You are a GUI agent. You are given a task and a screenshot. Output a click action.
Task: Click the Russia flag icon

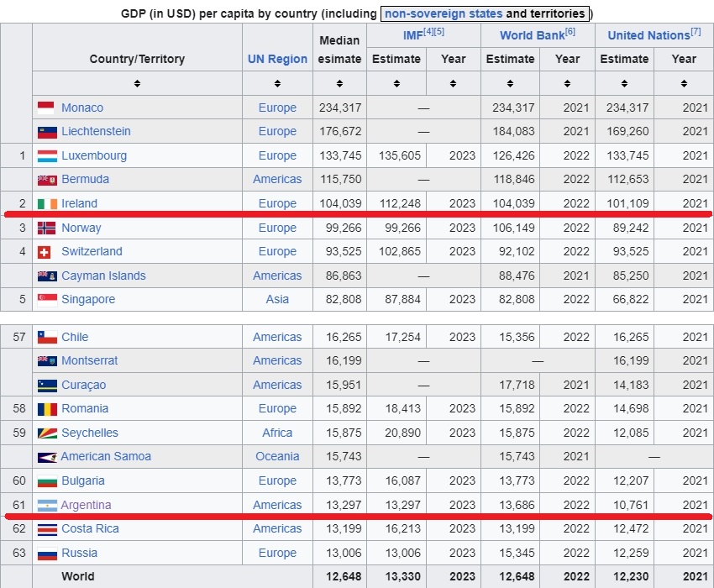pos(47,554)
